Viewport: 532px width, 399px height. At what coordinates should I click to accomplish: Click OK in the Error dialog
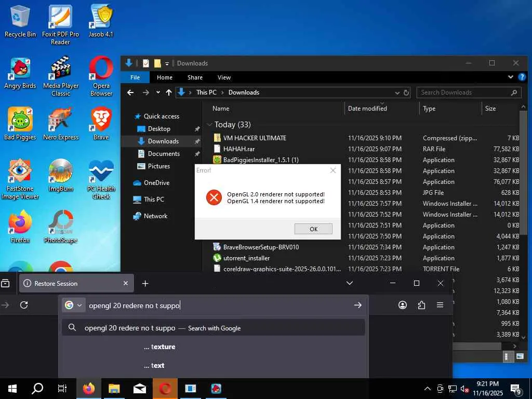tap(313, 229)
